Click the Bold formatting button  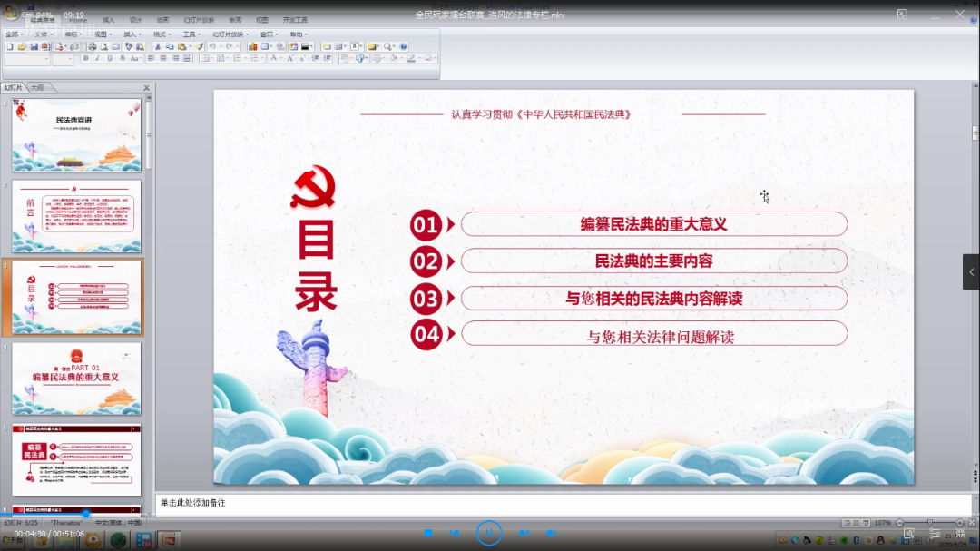[x=85, y=58]
